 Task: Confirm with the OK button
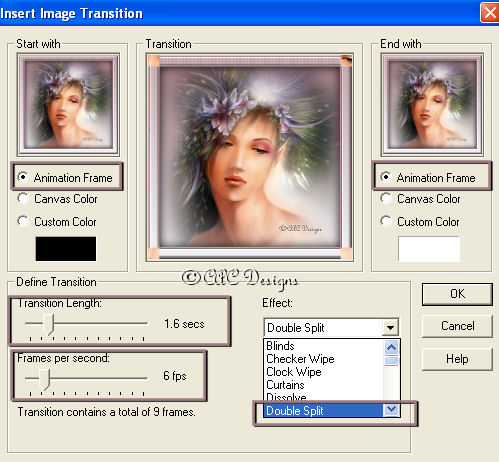click(x=457, y=294)
